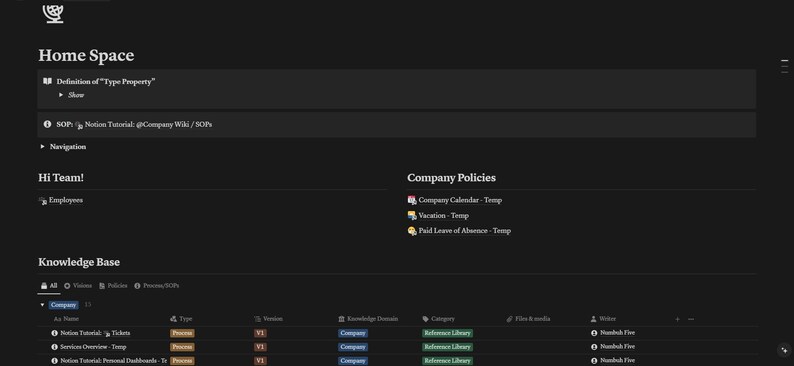The height and width of the screenshot is (366, 794).
Task: Click Company domain tag in Services Overview row
Action: 353,347
